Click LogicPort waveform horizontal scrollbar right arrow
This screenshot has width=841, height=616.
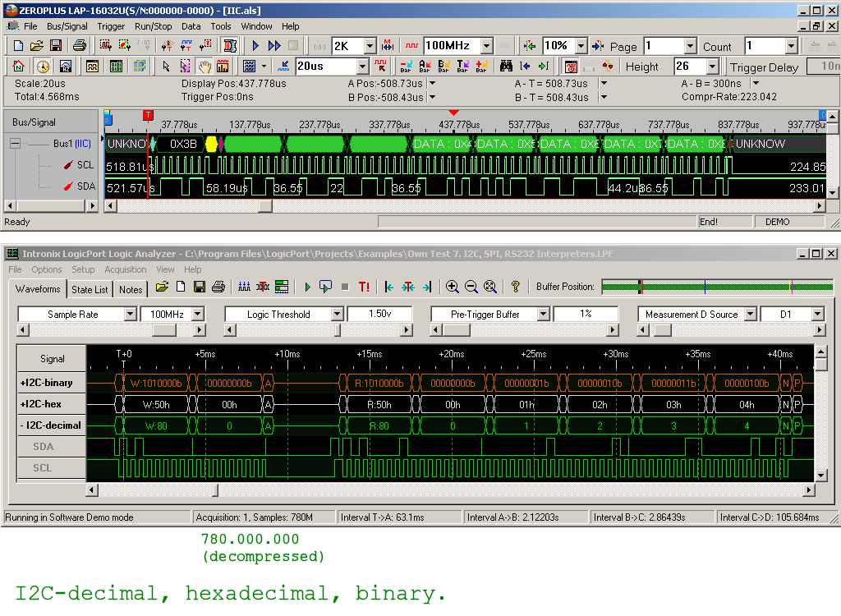(x=809, y=490)
